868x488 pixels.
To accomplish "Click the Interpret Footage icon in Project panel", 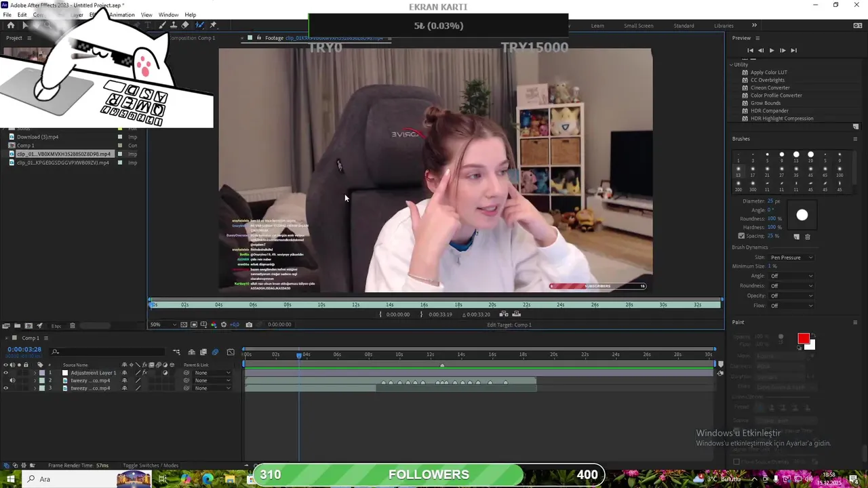I will click(x=5, y=326).
